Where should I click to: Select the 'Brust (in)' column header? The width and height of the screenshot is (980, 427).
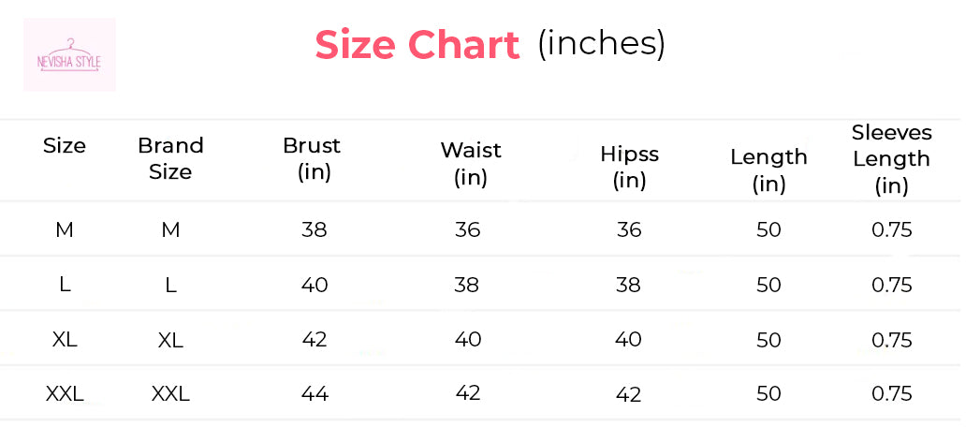click(313, 158)
